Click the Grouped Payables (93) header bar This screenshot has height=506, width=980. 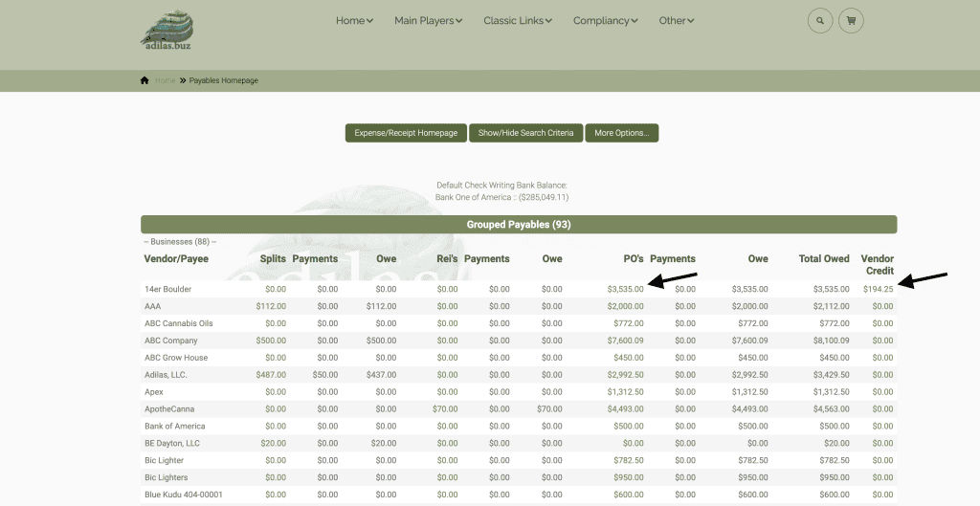click(518, 224)
